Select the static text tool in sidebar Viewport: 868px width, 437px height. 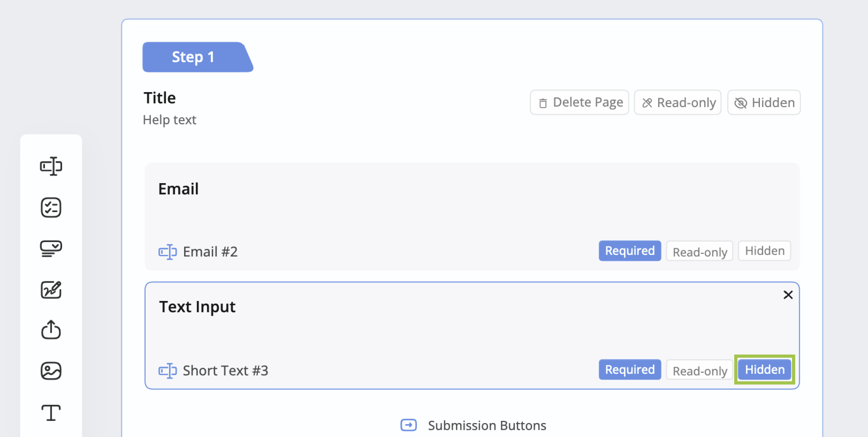click(51, 413)
